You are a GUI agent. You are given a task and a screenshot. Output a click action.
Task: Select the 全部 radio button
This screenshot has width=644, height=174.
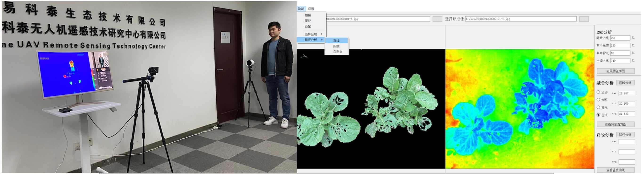point(599,92)
